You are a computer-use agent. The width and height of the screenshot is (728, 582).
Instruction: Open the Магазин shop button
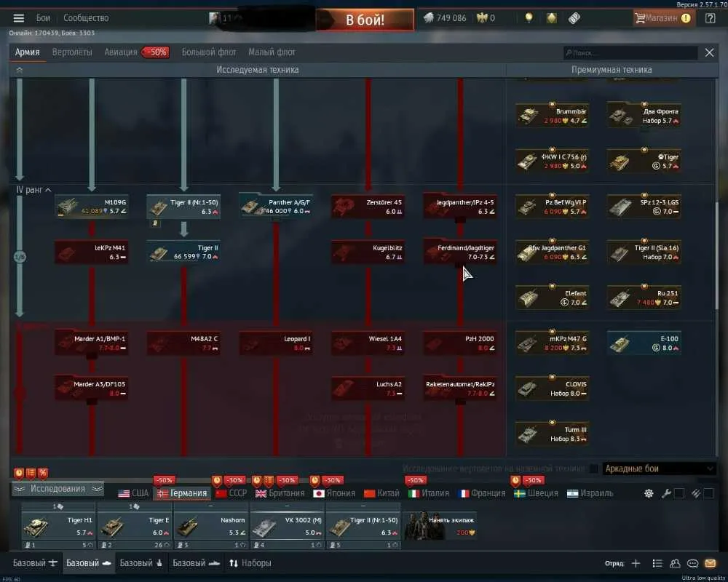point(664,18)
